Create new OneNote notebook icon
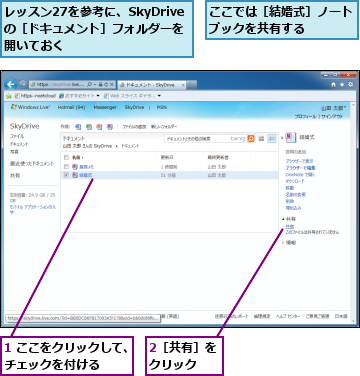 click(110, 127)
